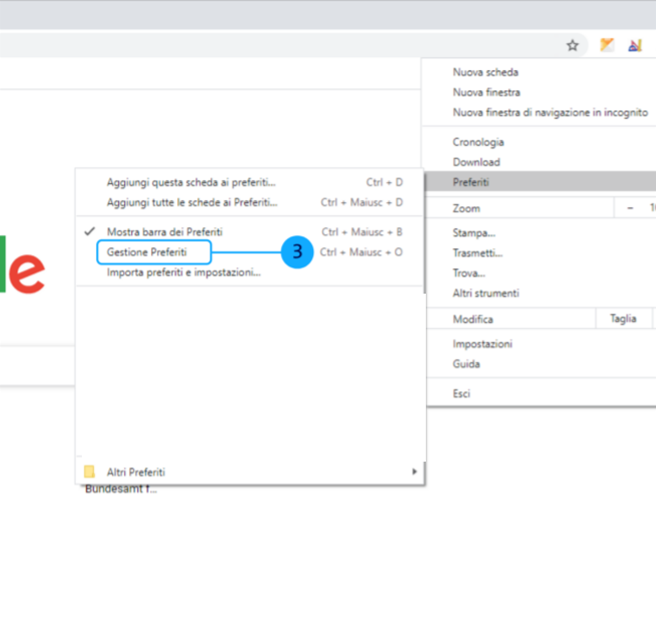Open Nuova finestra di navigazione in incognito
The image size is (656, 625).
[x=549, y=112]
